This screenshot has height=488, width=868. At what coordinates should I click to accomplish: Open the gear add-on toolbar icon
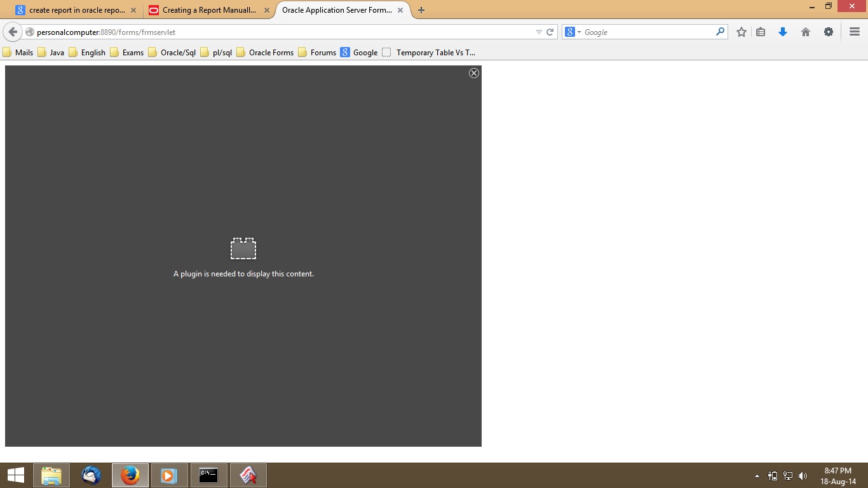point(829,32)
